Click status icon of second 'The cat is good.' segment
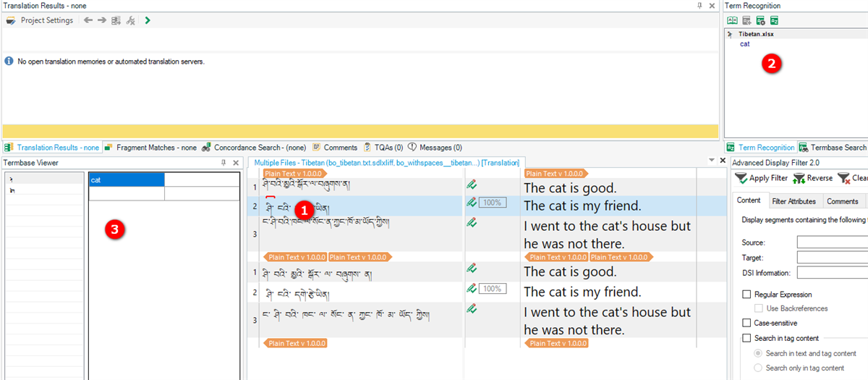The height and width of the screenshot is (380, 868). point(472,269)
